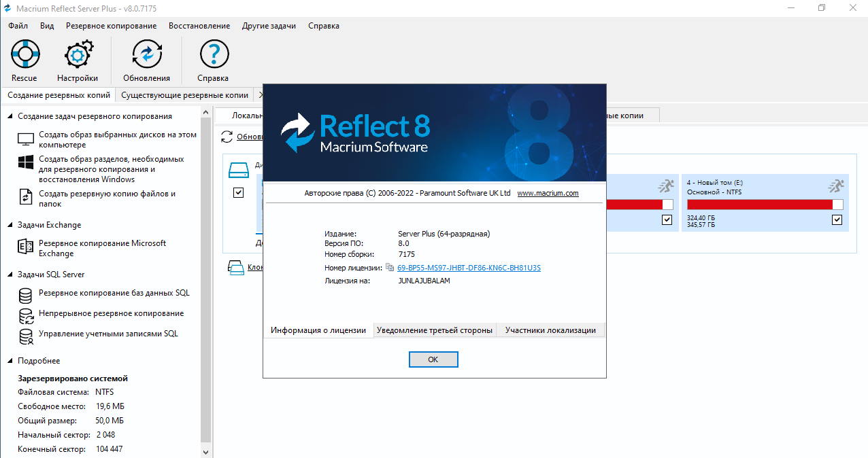Collapse the Задачи SQL Server section
The height and width of the screenshot is (458, 868).
pyautogui.click(x=10, y=275)
